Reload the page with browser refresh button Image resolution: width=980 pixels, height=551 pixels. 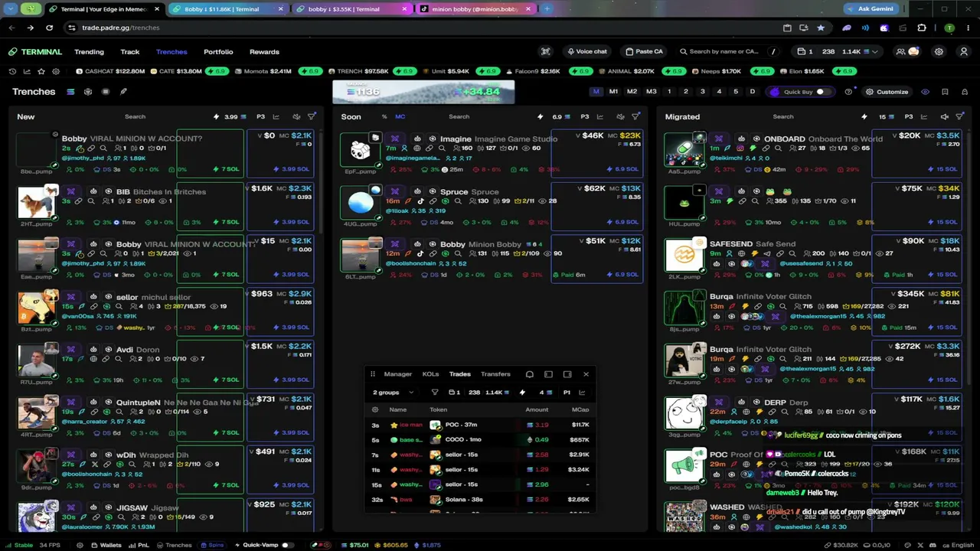tap(49, 28)
